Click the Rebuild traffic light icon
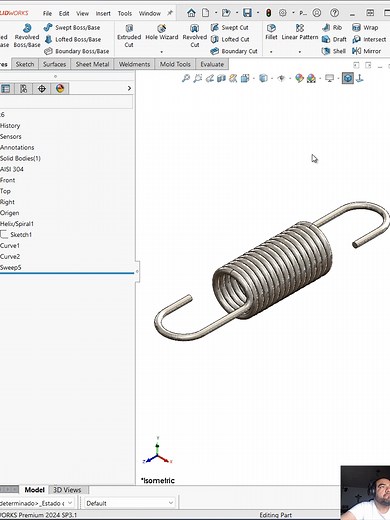Image resolution: width=390 pixels, height=520 pixels. 268,13
